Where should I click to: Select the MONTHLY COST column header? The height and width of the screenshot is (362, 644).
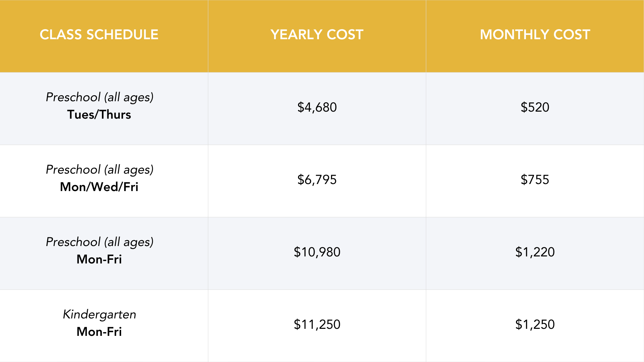tap(535, 35)
